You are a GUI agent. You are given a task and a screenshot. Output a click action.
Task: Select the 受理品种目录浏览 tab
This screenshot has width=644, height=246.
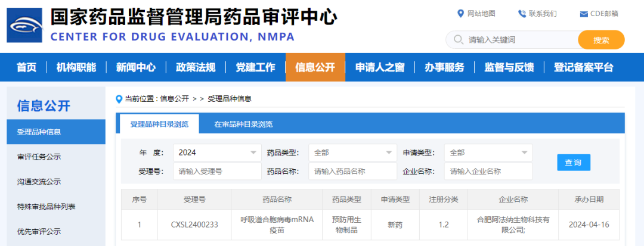[159, 124]
